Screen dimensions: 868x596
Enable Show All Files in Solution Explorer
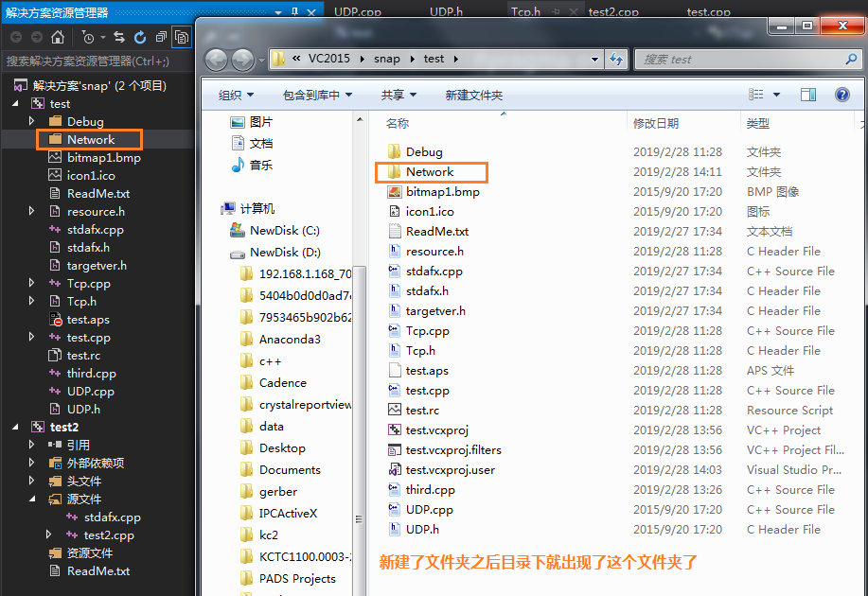click(180, 38)
